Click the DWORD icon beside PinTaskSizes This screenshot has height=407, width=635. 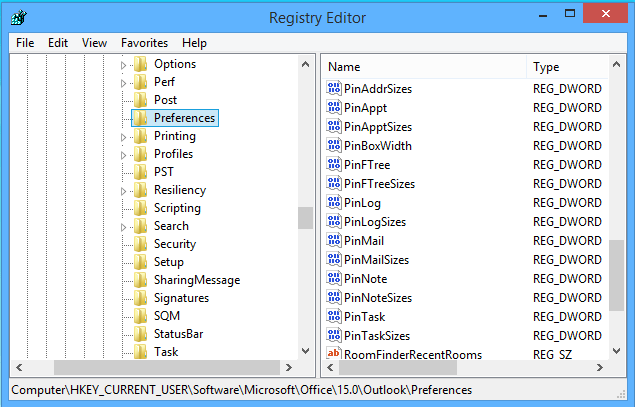pos(334,336)
